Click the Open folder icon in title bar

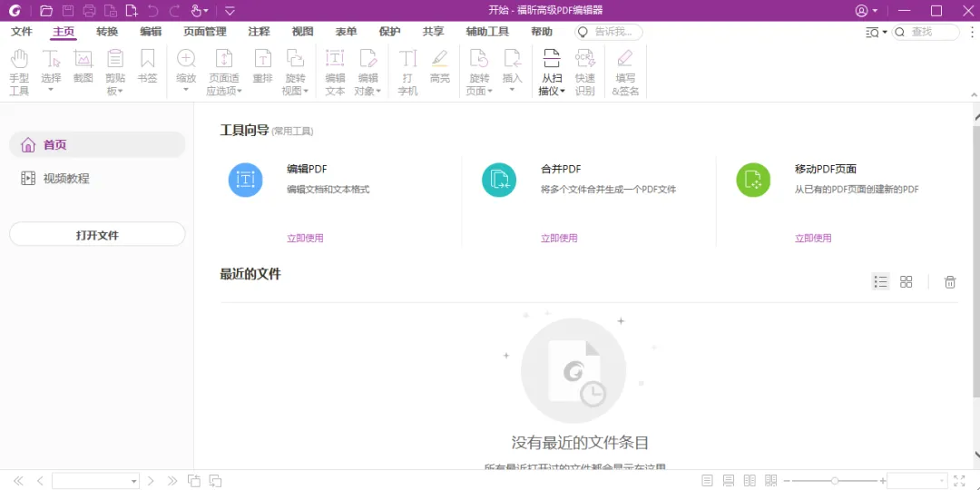coord(45,11)
